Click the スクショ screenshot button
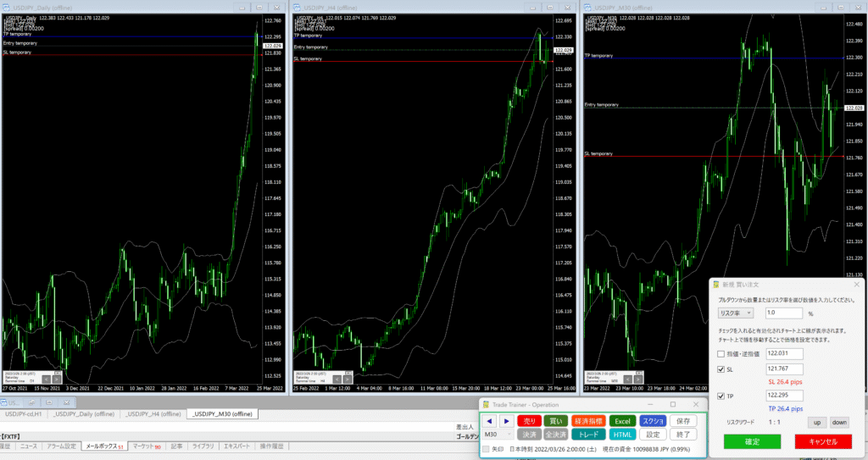 pos(653,421)
